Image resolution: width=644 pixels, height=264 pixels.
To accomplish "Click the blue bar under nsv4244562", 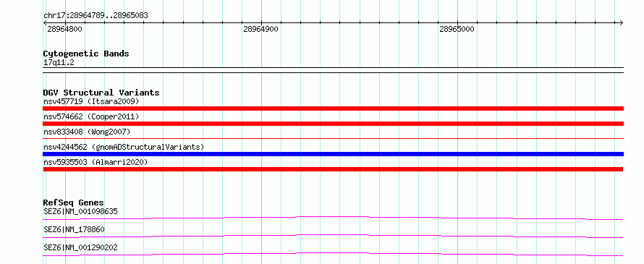I will click(333, 154).
